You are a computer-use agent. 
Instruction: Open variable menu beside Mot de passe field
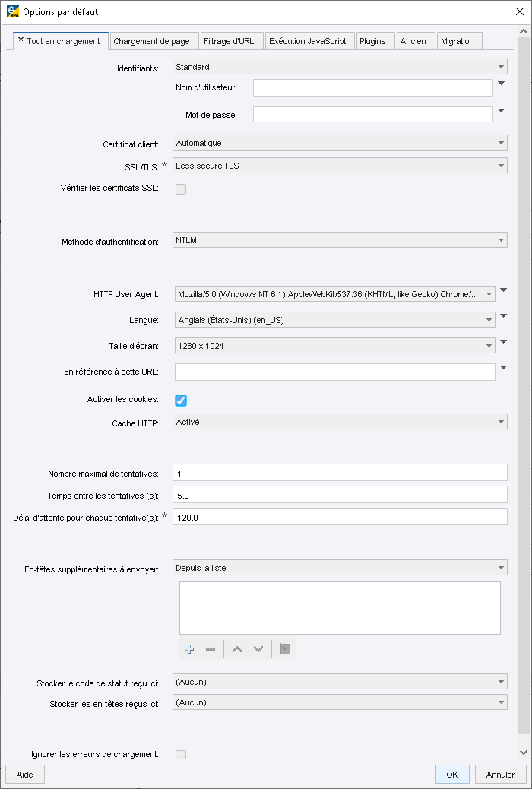click(501, 110)
